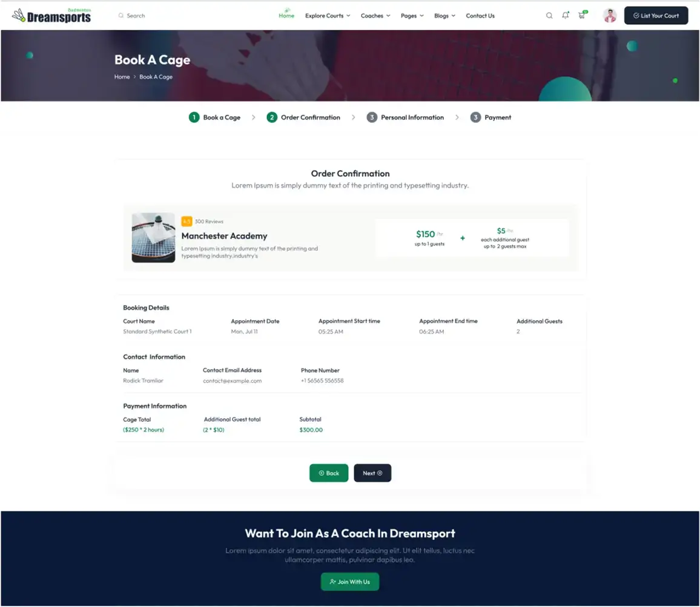
Task: Click the Manchester Academy title
Action: (x=224, y=235)
